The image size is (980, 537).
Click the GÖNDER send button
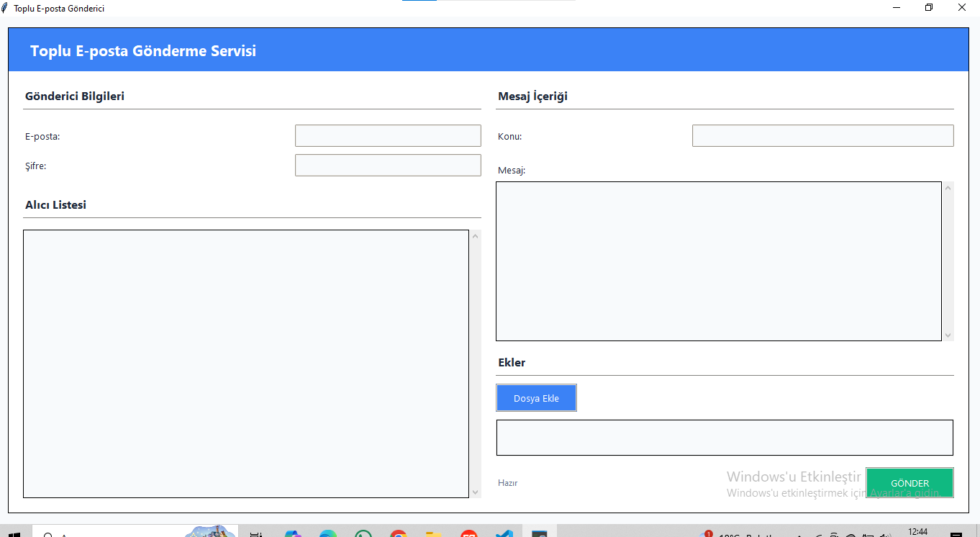pos(909,483)
